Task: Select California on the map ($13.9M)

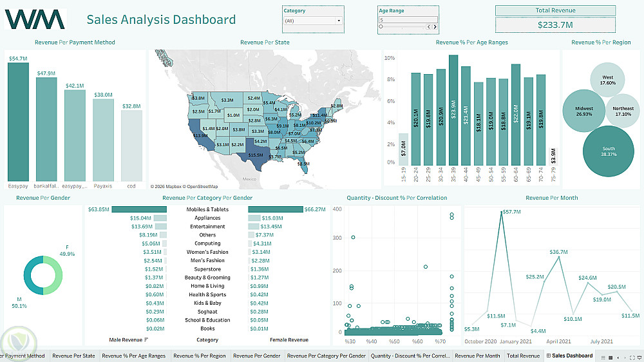Action: pos(200,136)
